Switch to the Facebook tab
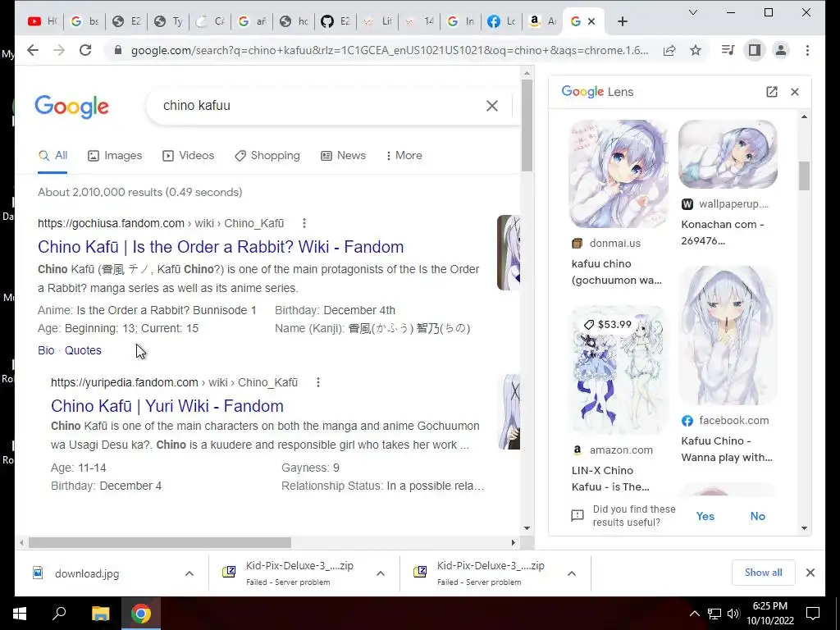The height and width of the screenshot is (630, 840). (502, 21)
